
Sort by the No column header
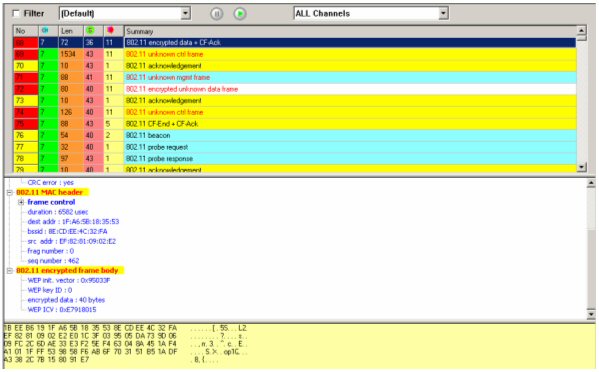(x=26, y=31)
